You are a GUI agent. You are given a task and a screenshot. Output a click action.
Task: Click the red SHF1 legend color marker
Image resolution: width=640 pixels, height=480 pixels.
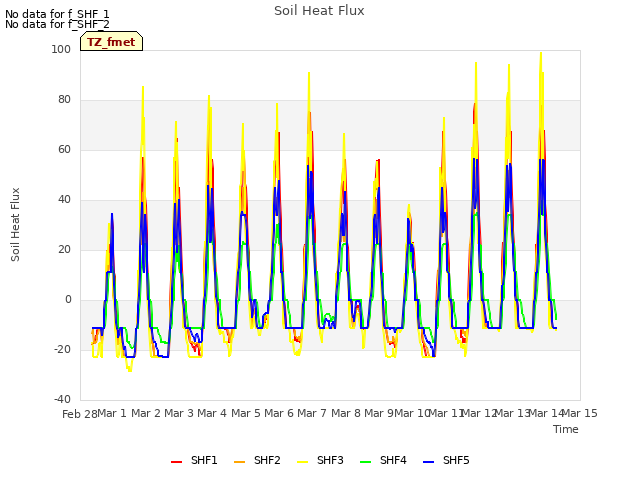pyautogui.click(x=176, y=462)
